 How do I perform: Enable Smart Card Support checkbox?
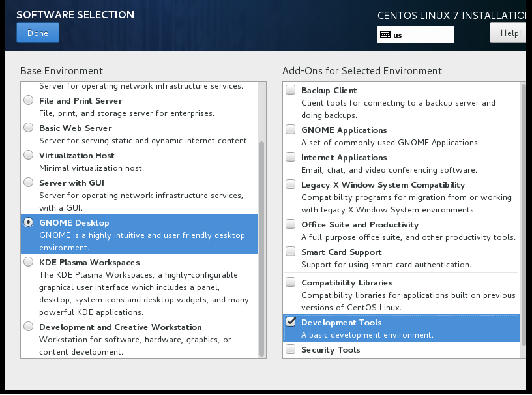(x=290, y=251)
